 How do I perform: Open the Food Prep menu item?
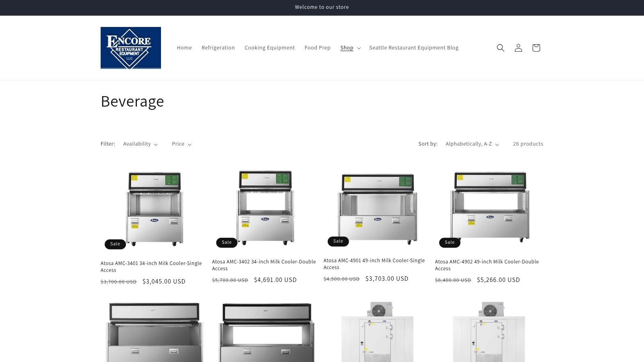(x=318, y=47)
